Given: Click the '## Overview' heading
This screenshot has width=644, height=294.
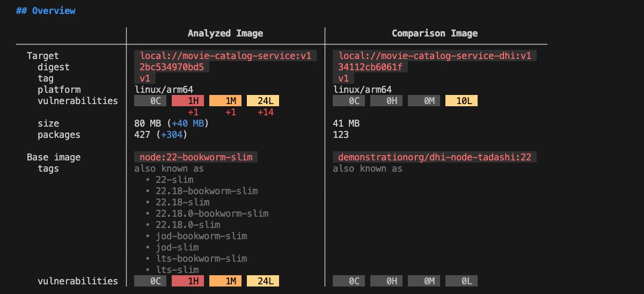Looking at the screenshot, I should pos(46,11).
